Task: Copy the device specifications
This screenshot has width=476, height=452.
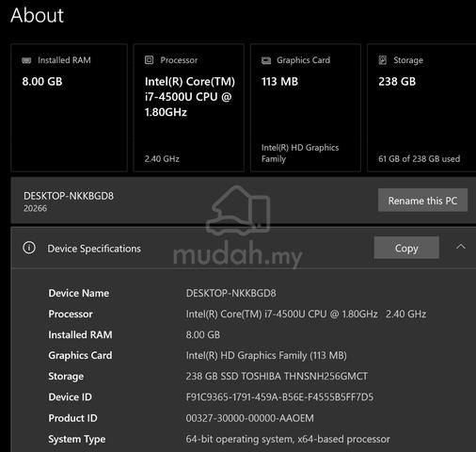Action: point(406,248)
